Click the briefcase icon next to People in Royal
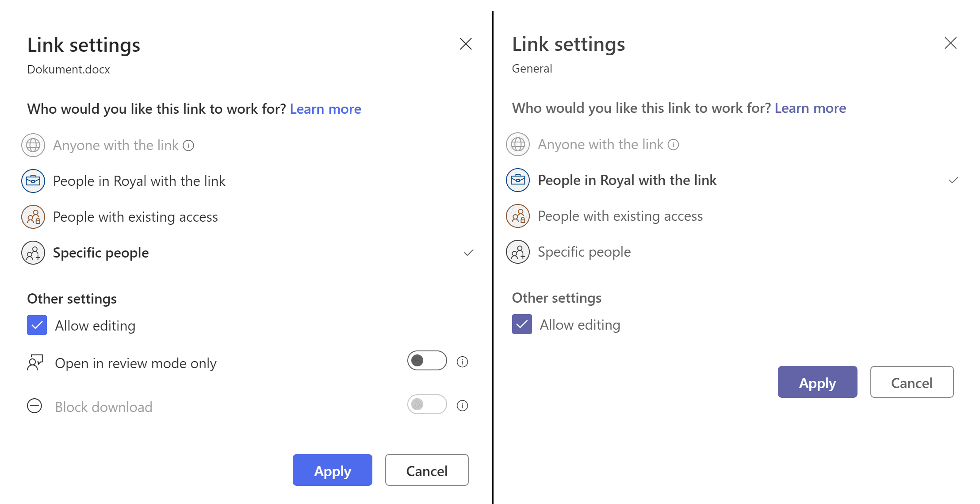Image resolution: width=980 pixels, height=504 pixels. (32, 181)
